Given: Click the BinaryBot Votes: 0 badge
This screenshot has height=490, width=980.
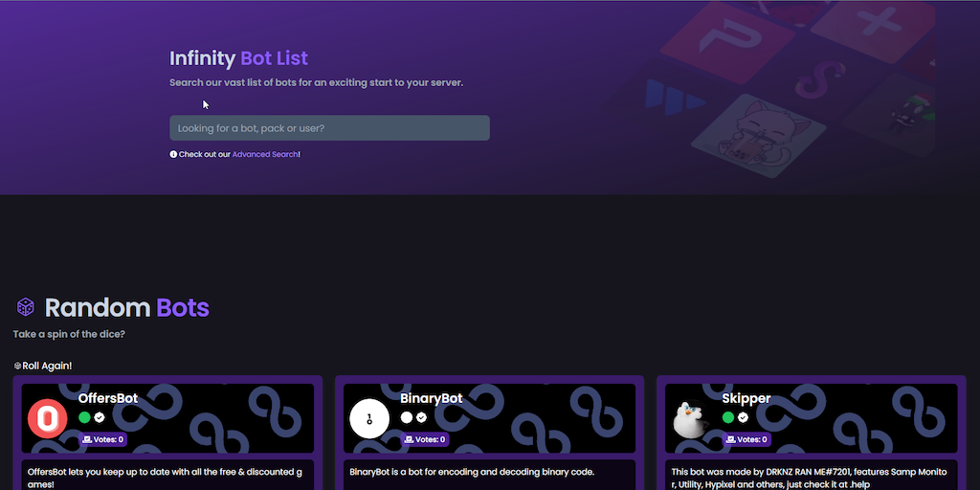Looking at the screenshot, I should click(424, 439).
